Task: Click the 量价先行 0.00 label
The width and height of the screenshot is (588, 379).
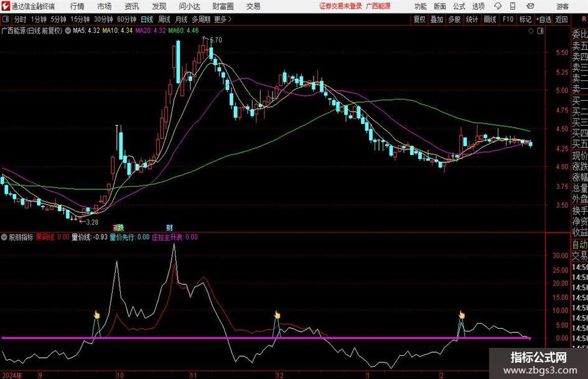Action: point(130,237)
